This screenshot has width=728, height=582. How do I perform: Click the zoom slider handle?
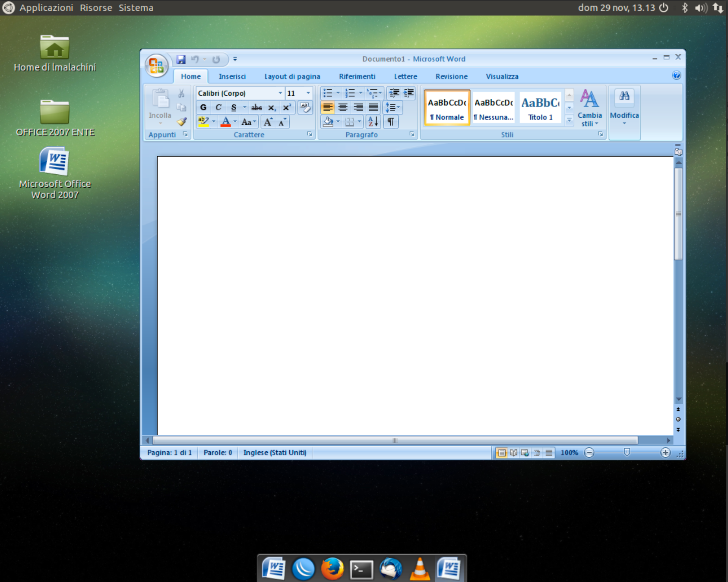coord(627,452)
